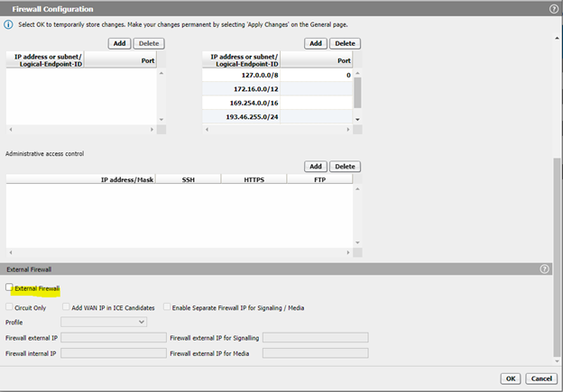Confirm changes with the OK button
Viewport: 563px width, 392px height.
511,378
